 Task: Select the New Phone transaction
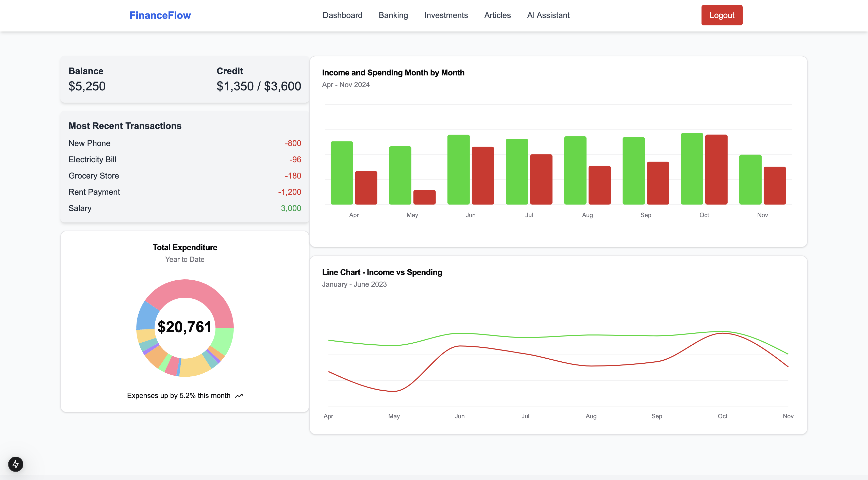(89, 143)
